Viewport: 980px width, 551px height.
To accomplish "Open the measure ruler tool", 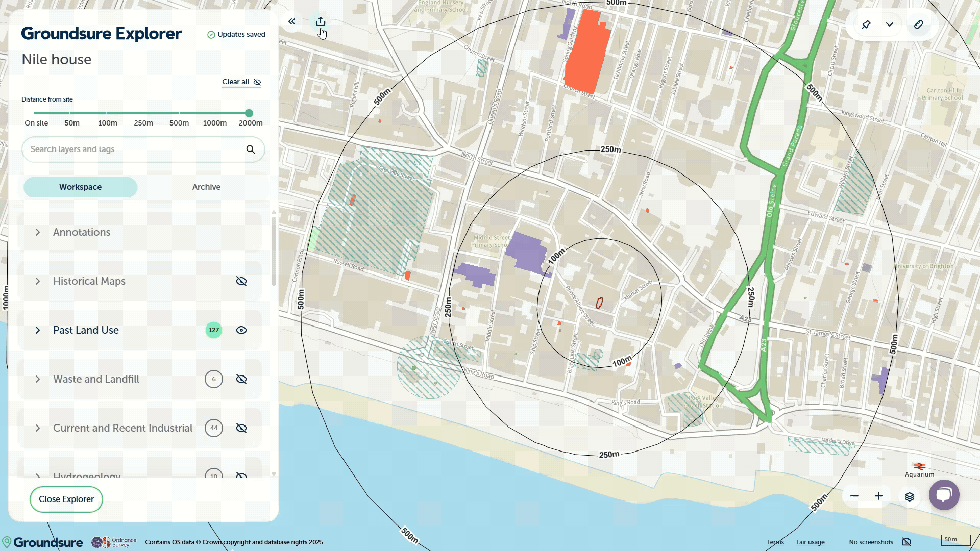I will click(x=919, y=24).
